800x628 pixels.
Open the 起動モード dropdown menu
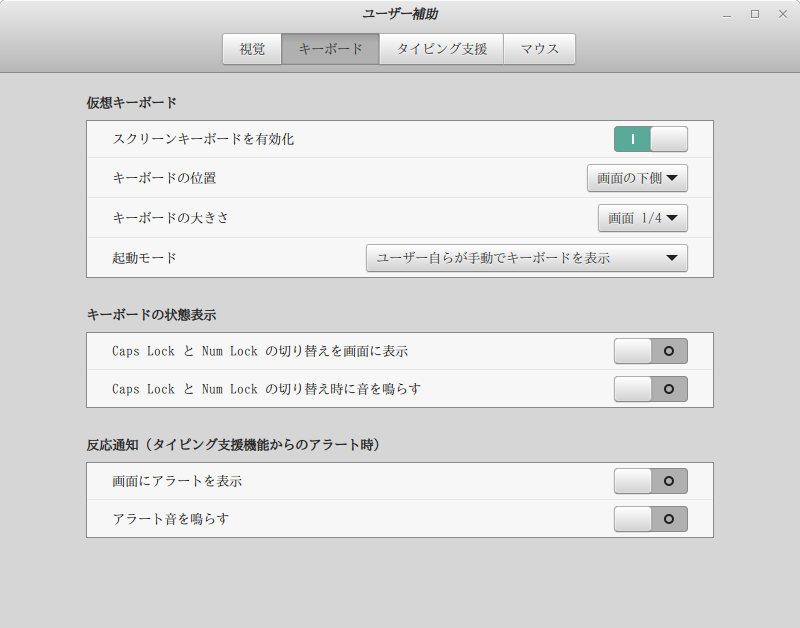526,258
